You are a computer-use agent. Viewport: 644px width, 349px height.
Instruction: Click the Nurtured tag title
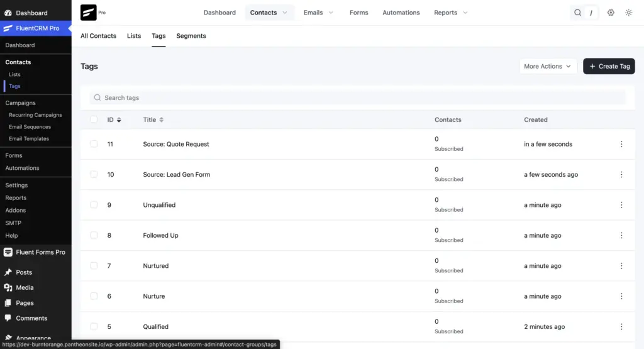click(156, 265)
